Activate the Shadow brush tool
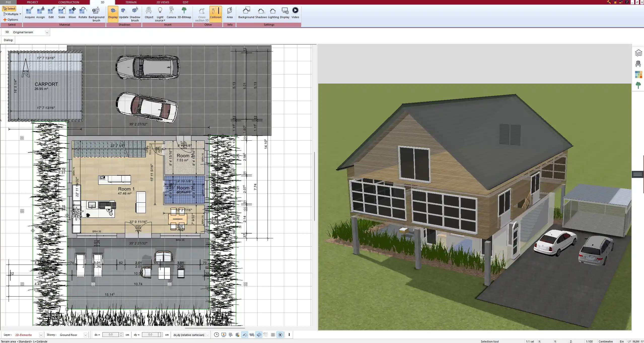Viewport: 644px width, 343px height. pos(135,13)
